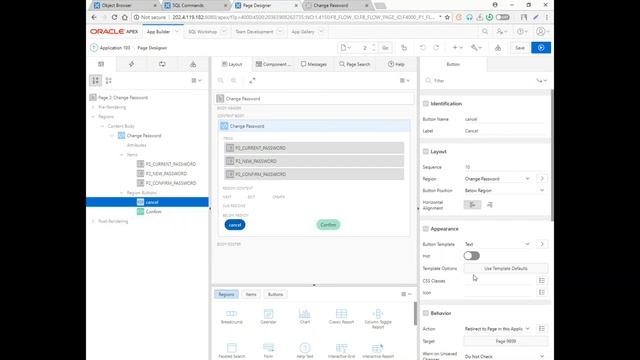Click the search magnifier in the APEX header
This screenshot has width=640, height=360.
coord(485,31)
